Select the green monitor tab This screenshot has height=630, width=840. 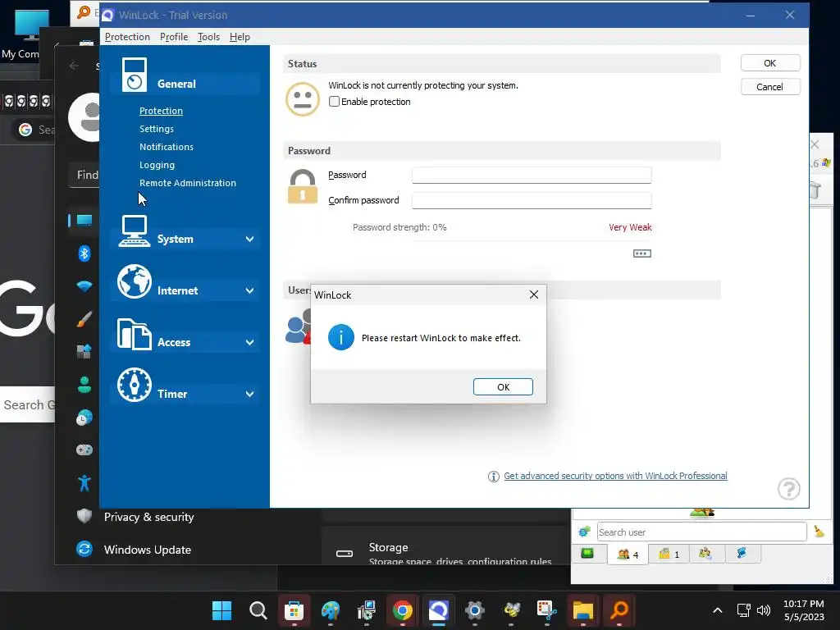coord(587,554)
